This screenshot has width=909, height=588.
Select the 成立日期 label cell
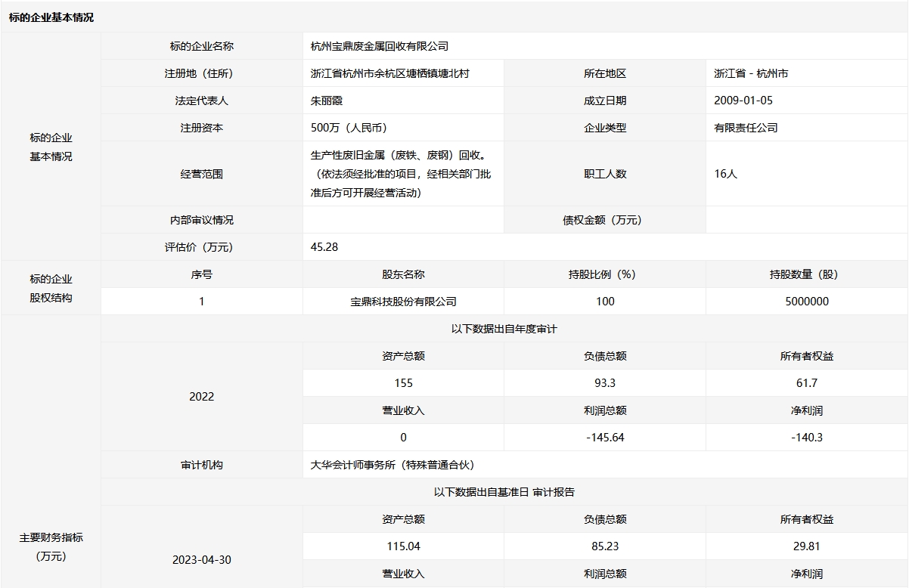pos(605,101)
